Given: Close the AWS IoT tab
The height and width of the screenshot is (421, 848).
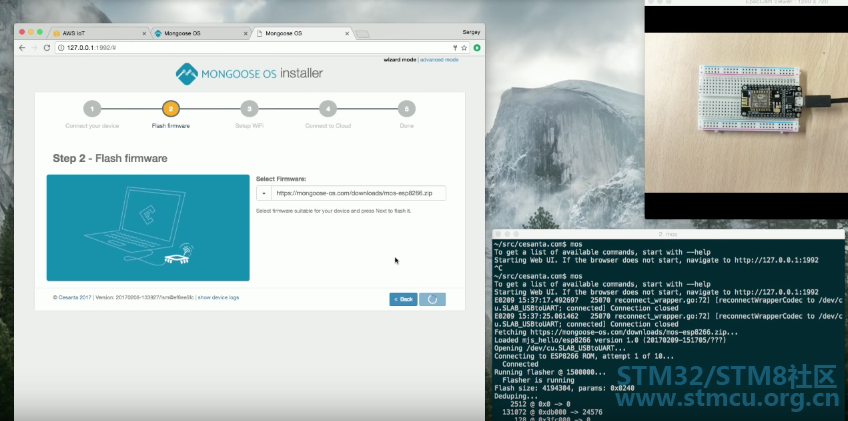Looking at the screenshot, I should click(144, 34).
